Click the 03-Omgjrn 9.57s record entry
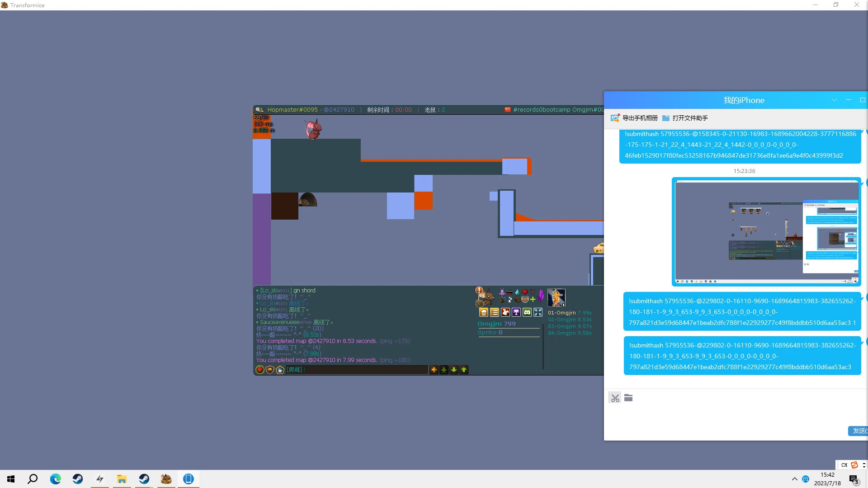The height and width of the screenshot is (488, 868). (570, 326)
